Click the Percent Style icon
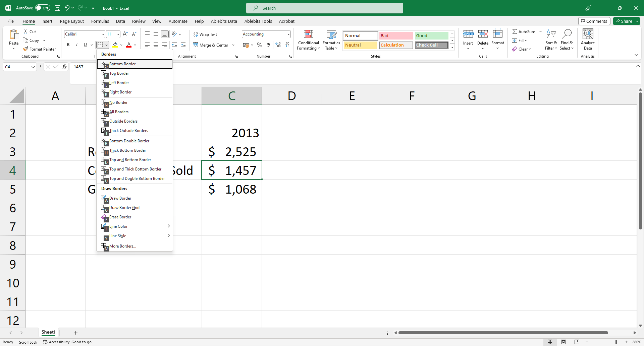The height and width of the screenshot is (346, 644). (x=259, y=45)
